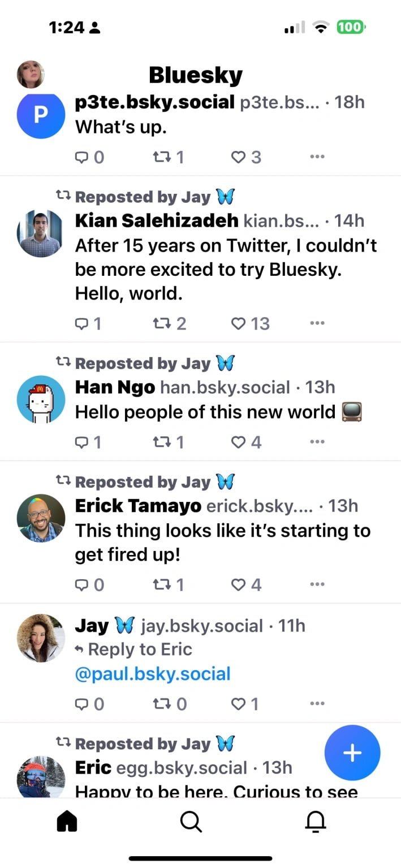
Task: Like Han Ngo's post using the heart icon
Action: [x=238, y=442]
